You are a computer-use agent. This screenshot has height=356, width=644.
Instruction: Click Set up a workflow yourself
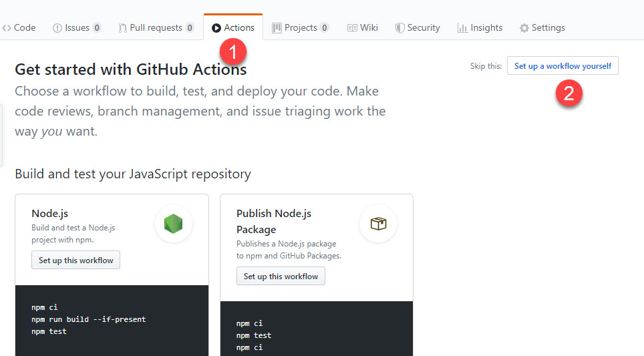pyautogui.click(x=562, y=65)
